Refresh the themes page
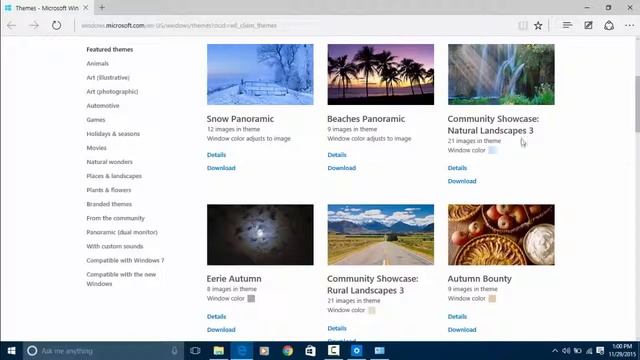Screen dimensions: 640x360 [x=56, y=25]
